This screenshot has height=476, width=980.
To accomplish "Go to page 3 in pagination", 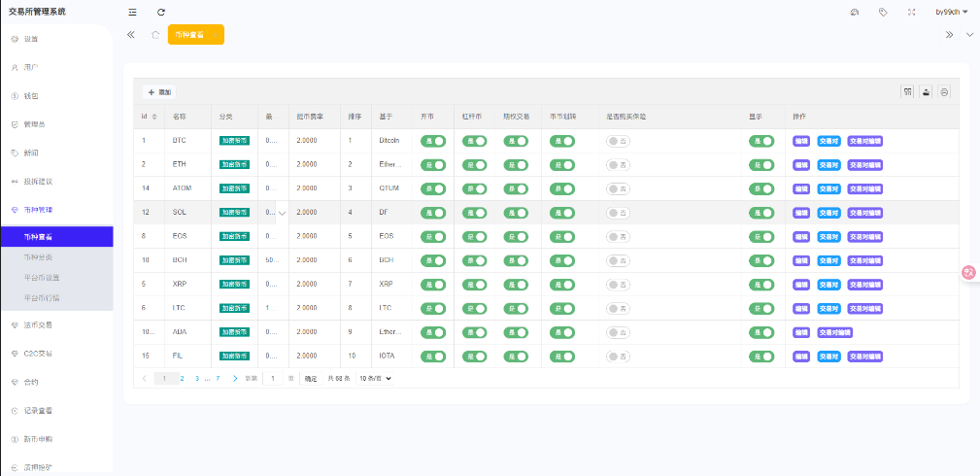I will click(x=197, y=379).
